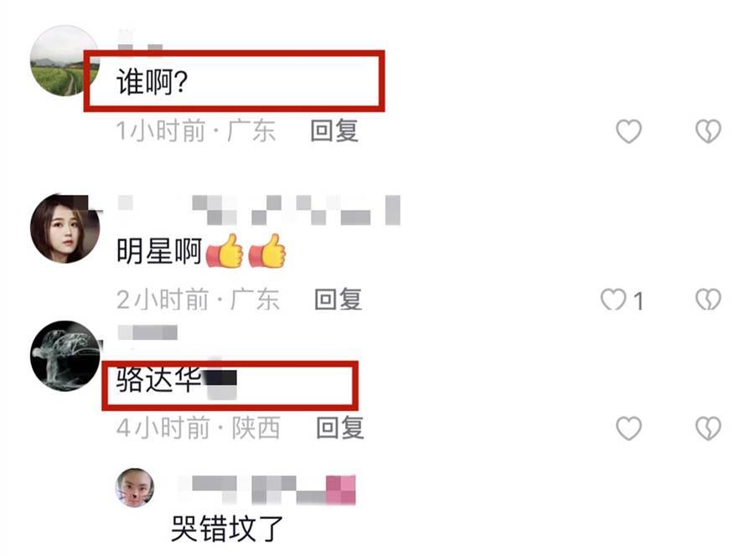Image resolution: width=754 pixels, height=560 pixels.
Task: Tap the like count "1" on 明星啊 comment
Action: pyautogui.click(x=638, y=301)
